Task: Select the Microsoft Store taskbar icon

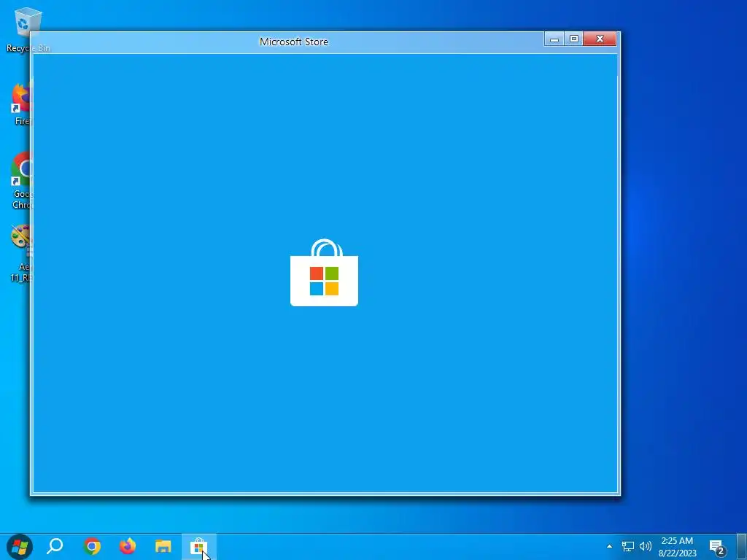Action: pyautogui.click(x=198, y=546)
